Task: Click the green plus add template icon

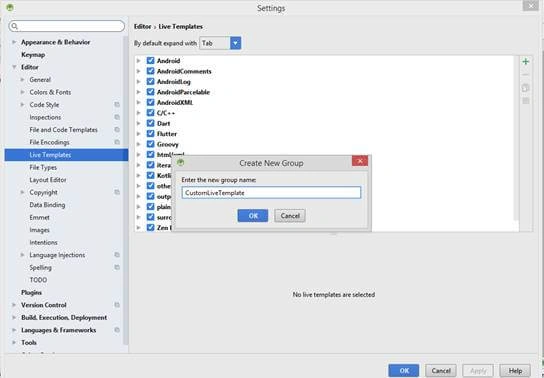Action: click(x=526, y=62)
